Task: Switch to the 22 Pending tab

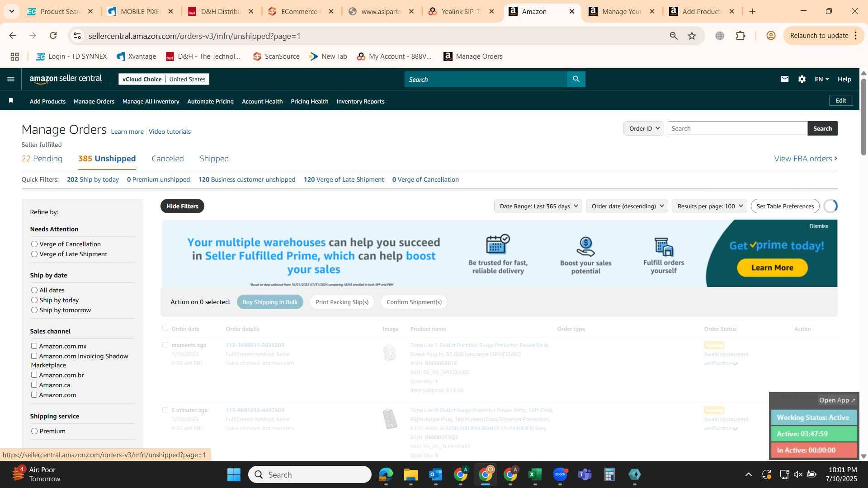Action: [42, 159]
